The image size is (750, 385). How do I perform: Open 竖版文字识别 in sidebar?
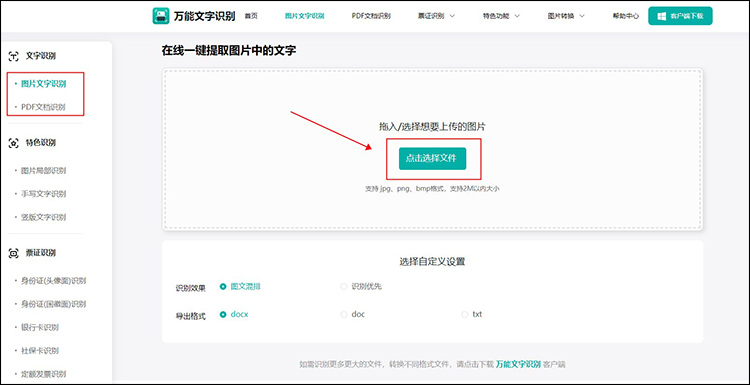pyautogui.click(x=44, y=217)
